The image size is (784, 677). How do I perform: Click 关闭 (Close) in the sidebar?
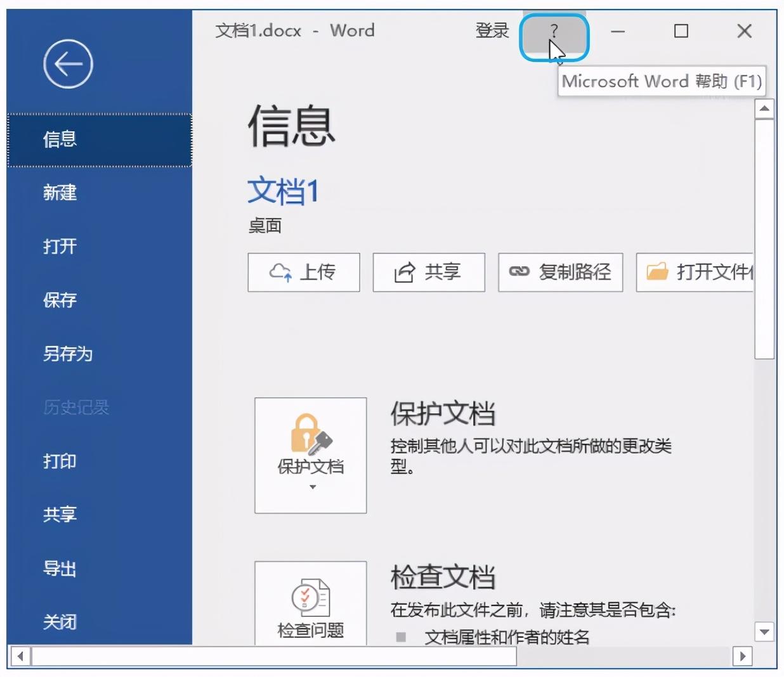(x=58, y=622)
